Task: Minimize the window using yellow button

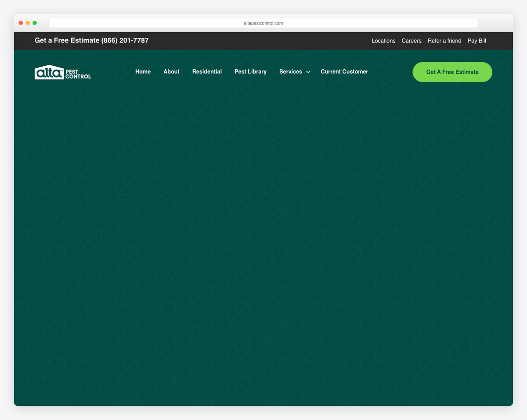Action: pos(28,23)
